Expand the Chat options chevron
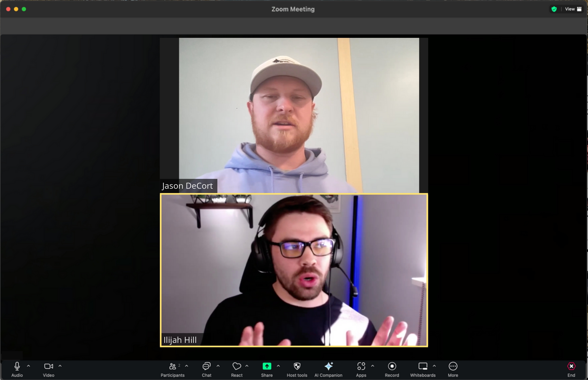This screenshot has width=588, height=380. point(218,366)
